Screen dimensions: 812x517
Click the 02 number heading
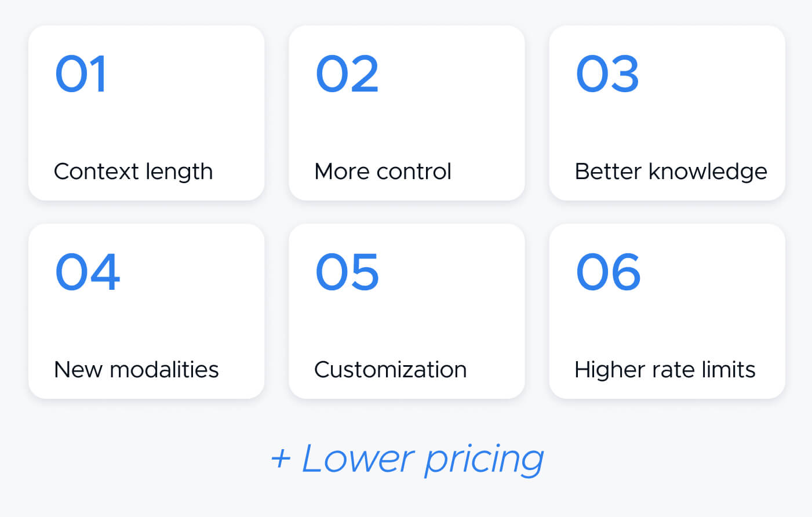pos(347,74)
